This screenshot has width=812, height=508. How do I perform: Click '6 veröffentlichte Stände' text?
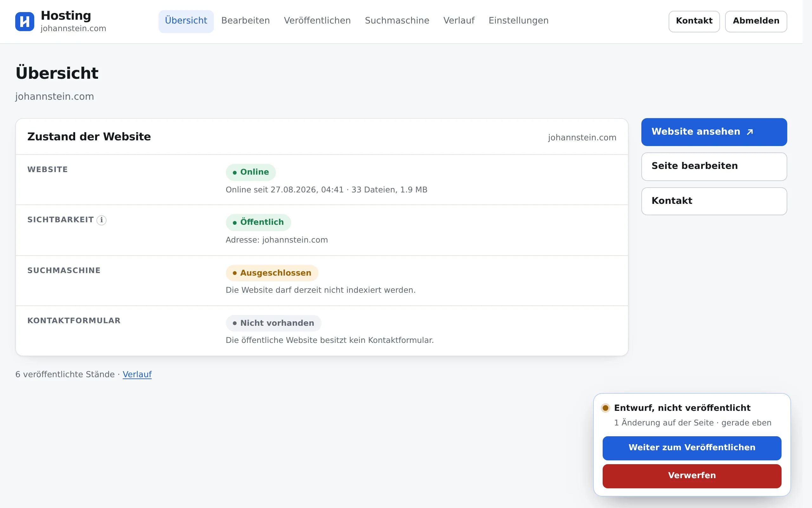tap(65, 374)
